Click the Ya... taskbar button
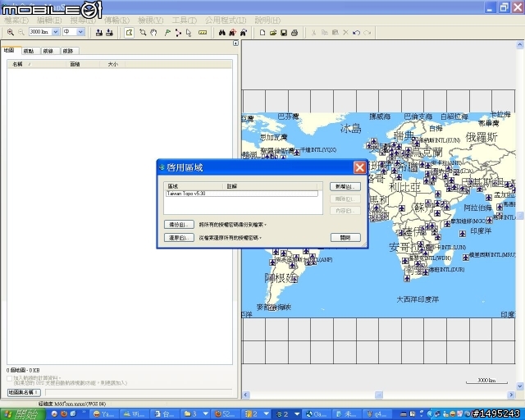Image resolution: width=525 pixels, height=420 pixels. pos(104,414)
